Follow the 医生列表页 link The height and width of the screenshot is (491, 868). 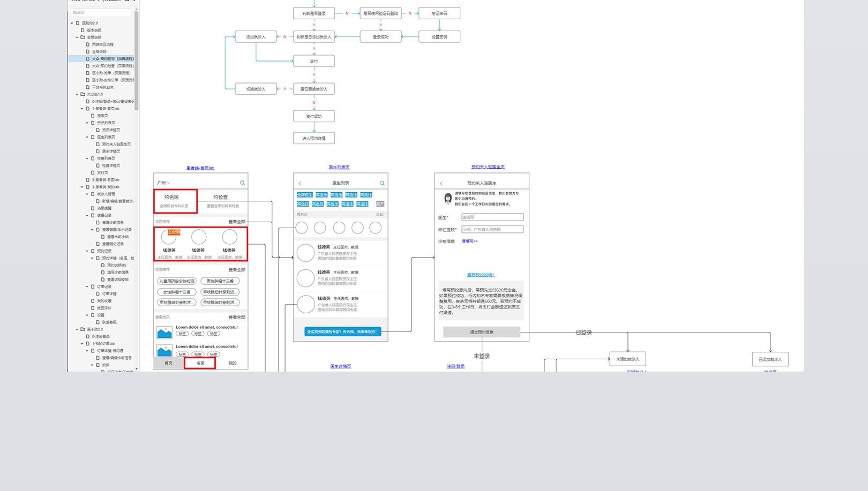pyautogui.click(x=339, y=167)
